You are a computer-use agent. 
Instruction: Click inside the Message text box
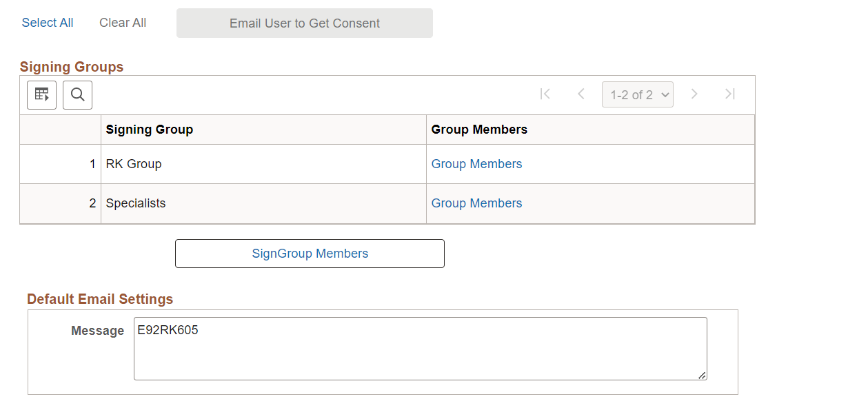coord(421,348)
